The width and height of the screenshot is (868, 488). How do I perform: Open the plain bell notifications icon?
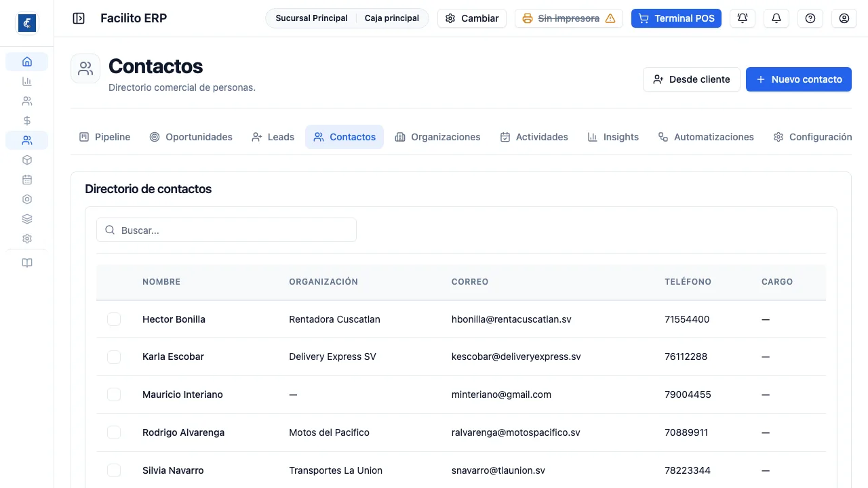pos(776,18)
